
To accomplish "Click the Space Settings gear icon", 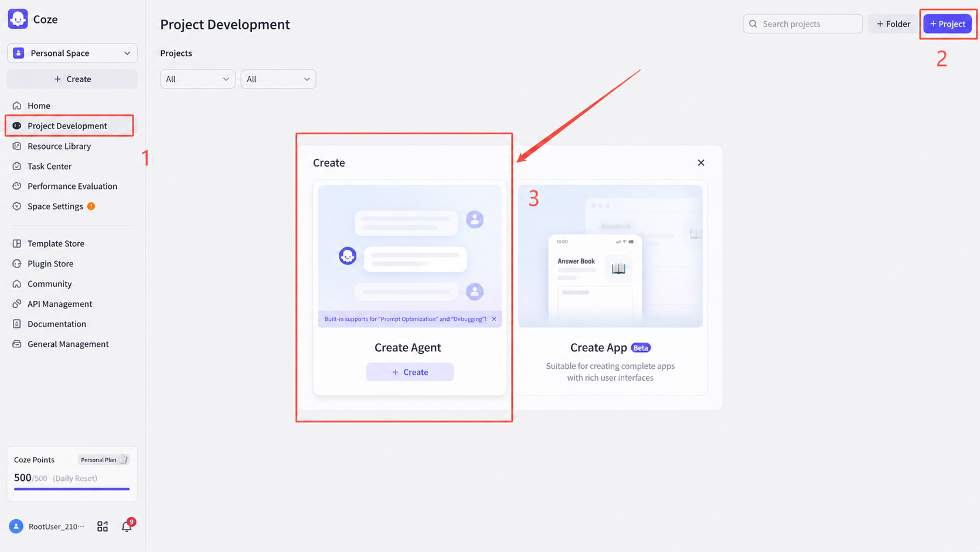I will pyautogui.click(x=17, y=206).
